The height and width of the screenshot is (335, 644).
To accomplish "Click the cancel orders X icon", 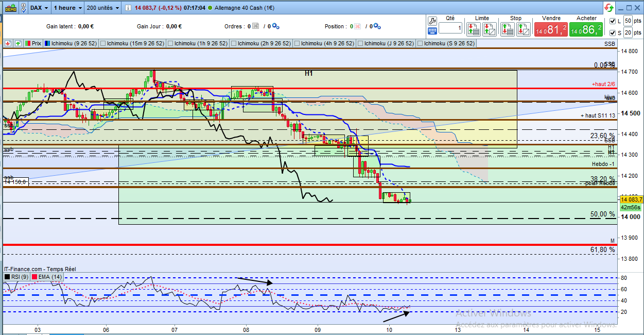I will [256, 26].
